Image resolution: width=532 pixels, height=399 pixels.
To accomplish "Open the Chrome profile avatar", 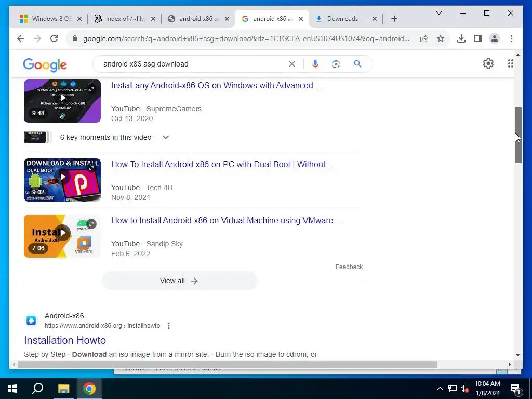I will coord(495,38).
